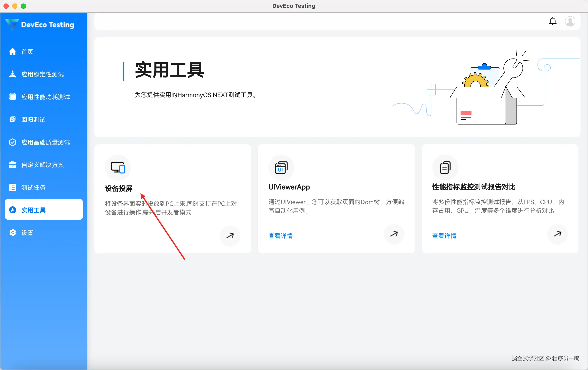Open 设置 in the sidebar
588x370 pixels.
tap(27, 233)
